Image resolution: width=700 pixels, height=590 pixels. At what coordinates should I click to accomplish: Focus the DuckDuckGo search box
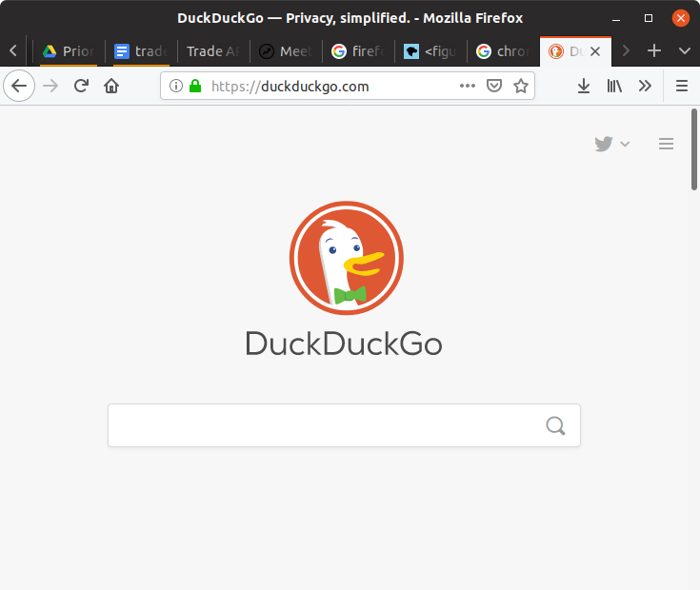344,425
